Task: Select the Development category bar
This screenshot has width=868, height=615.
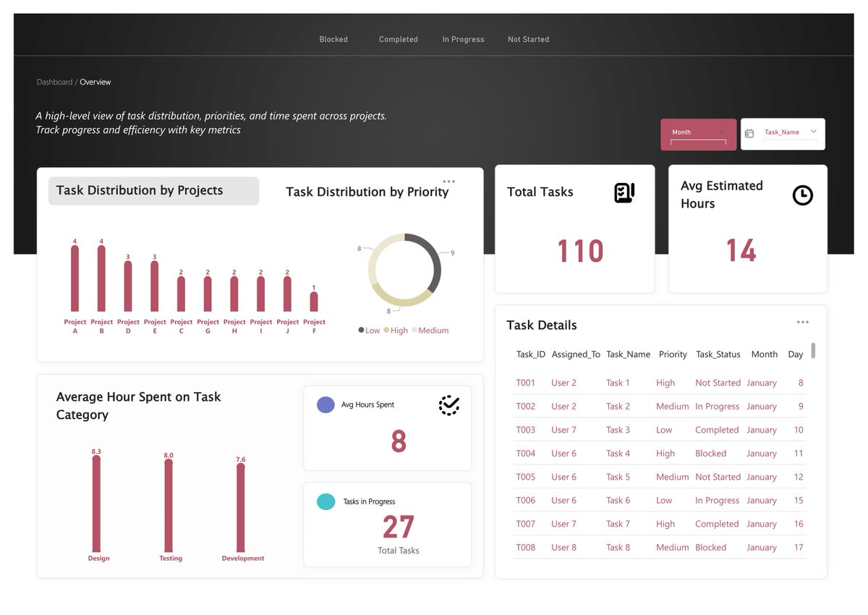Action: click(241, 508)
